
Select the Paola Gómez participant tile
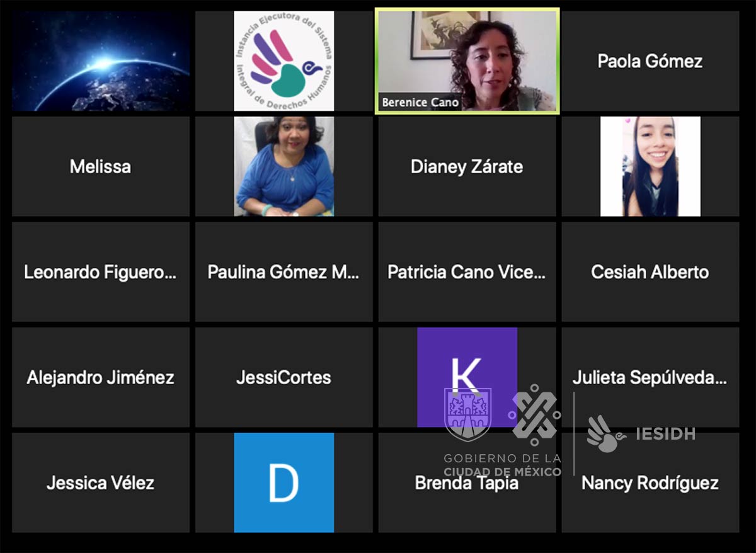(650, 61)
